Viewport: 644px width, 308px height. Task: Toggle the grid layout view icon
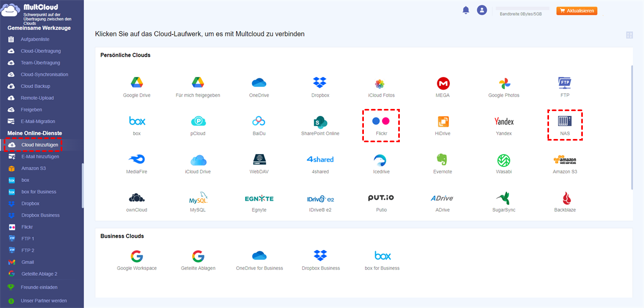tap(630, 35)
